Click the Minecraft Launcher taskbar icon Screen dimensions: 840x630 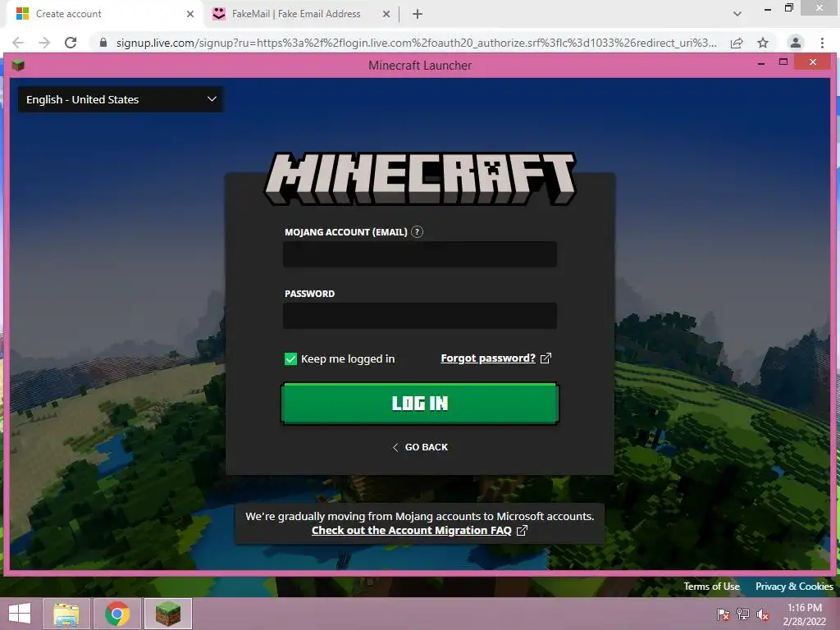click(167, 614)
